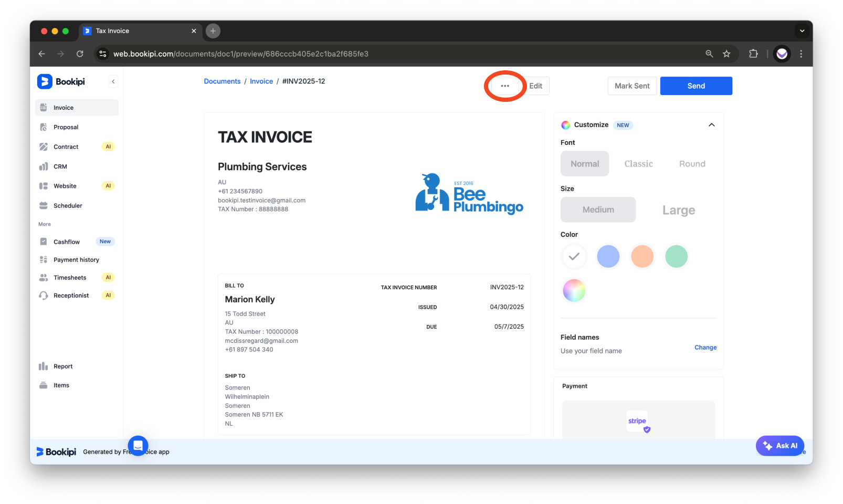Select the Classic font style
Screen dimensions: 843x504
click(638, 163)
